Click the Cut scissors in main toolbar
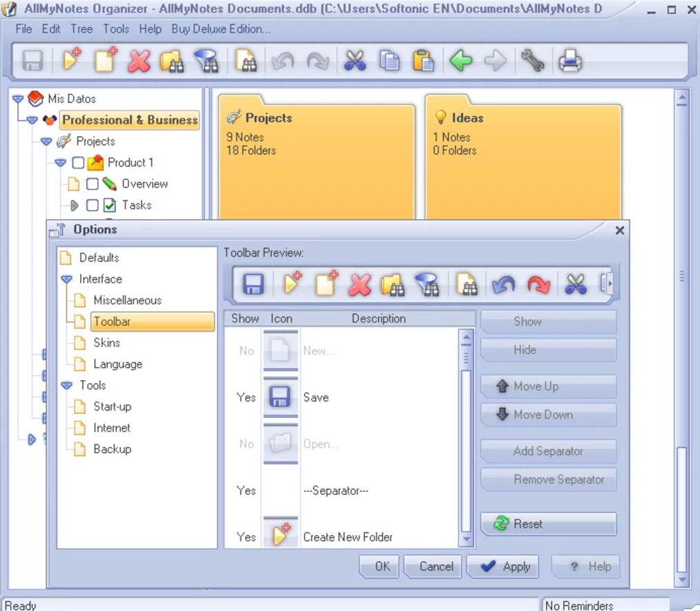 [x=355, y=61]
